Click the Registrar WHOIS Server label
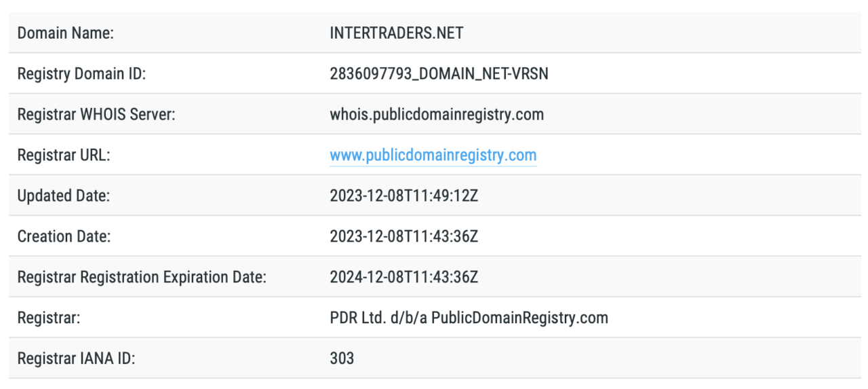 click(x=96, y=115)
